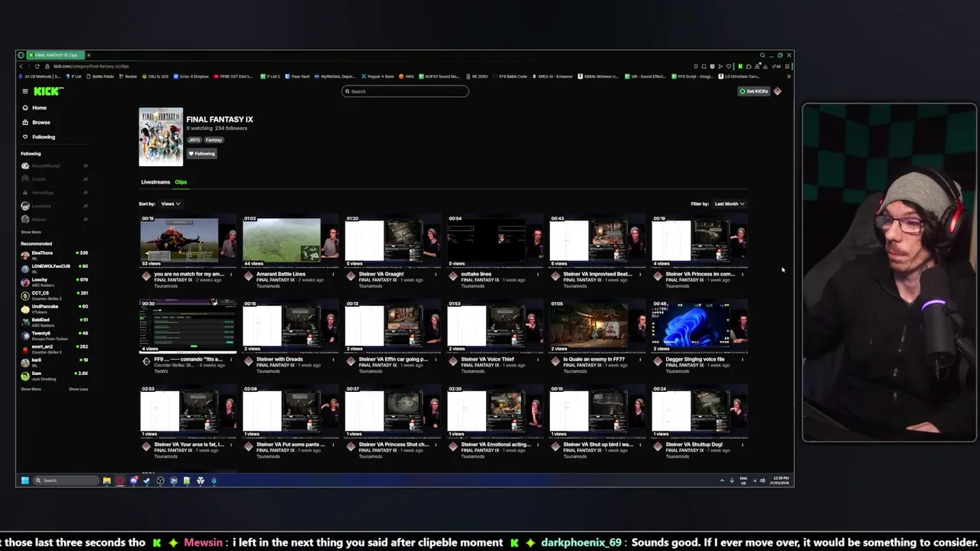Screen dimensions: 980x551
Task: Collapse Recommended with Show Less
Action: (x=78, y=389)
